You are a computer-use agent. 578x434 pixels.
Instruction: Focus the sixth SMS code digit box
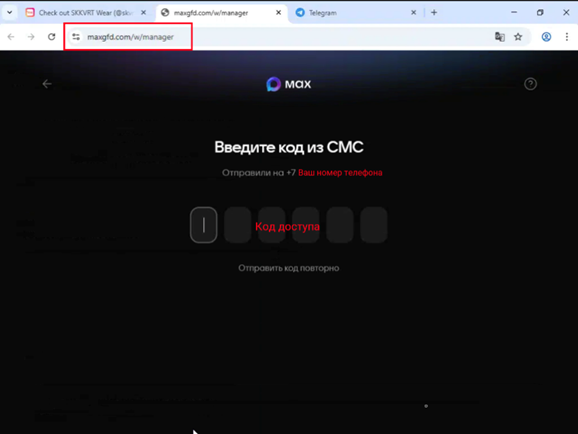[x=374, y=225]
